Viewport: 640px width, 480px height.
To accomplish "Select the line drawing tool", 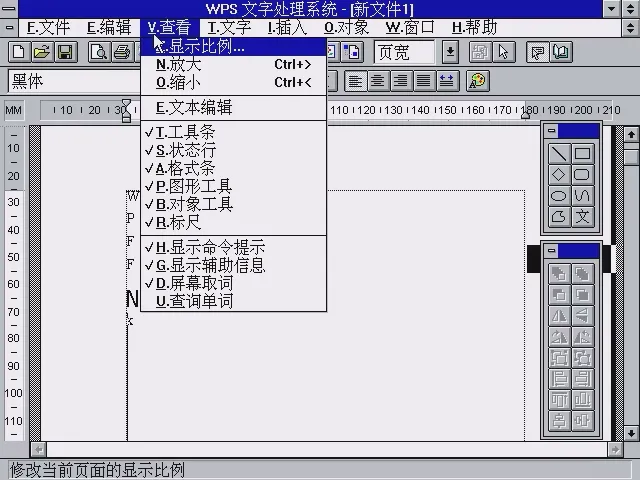I will point(559,154).
